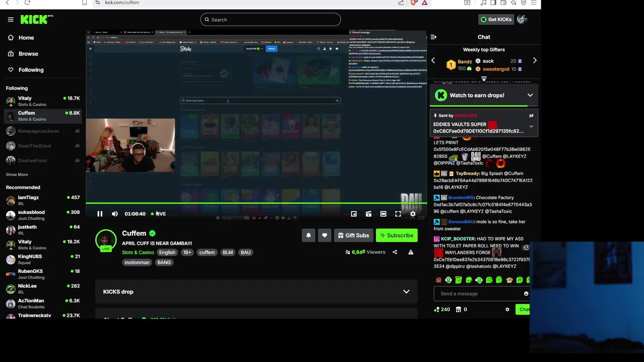Open Vitaly 18.7K followed channel
644x362 pixels.
click(42, 101)
